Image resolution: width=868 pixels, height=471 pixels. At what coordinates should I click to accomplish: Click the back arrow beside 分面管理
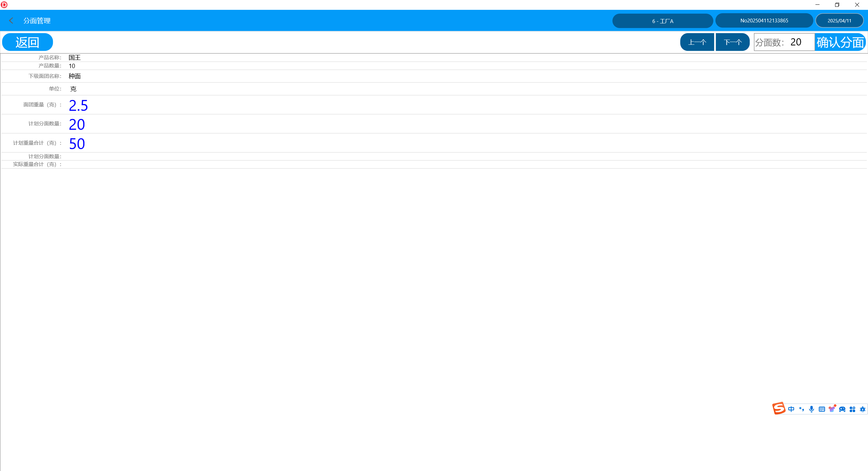tap(11, 21)
